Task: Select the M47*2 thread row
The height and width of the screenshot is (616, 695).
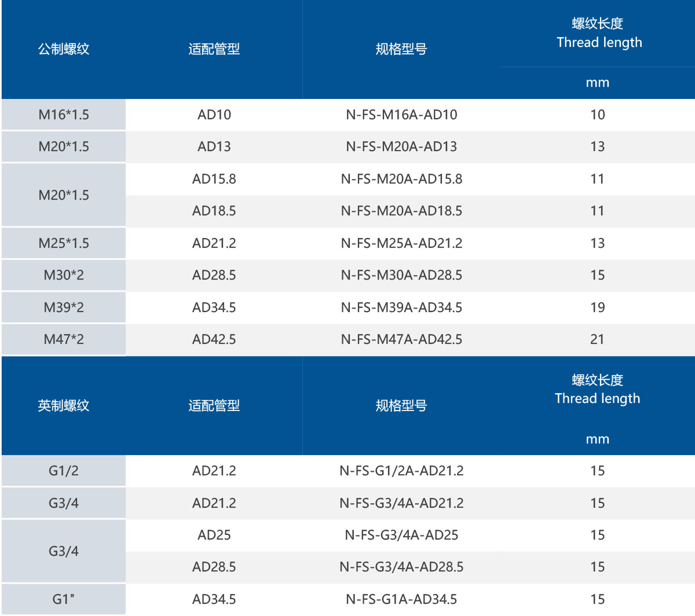Action: (63, 339)
